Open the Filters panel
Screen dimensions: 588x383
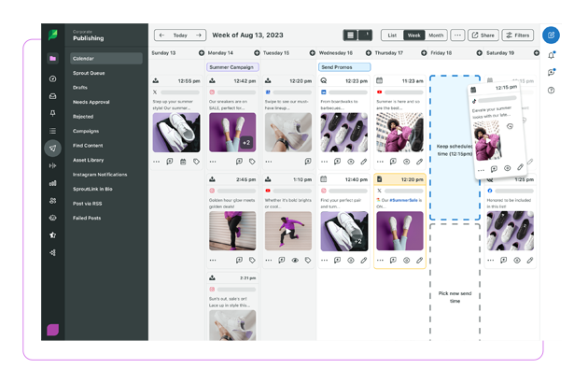517,35
